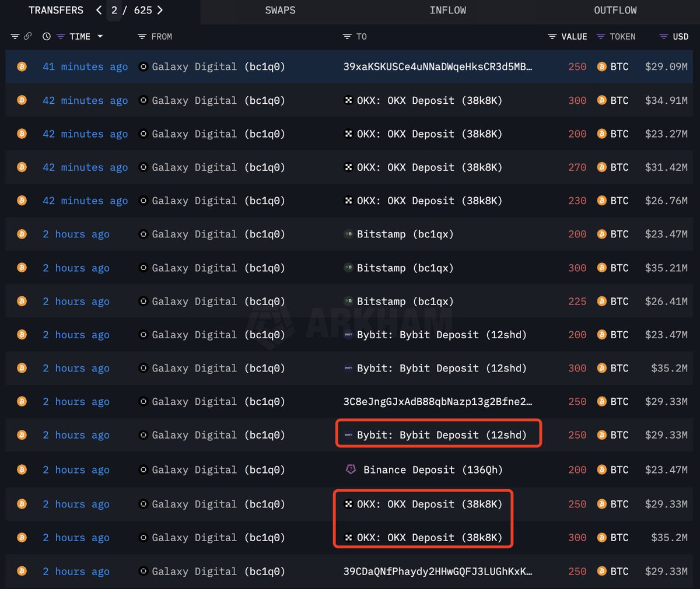700x589 pixels.
Task: Open the TO column filter icon
Action: pos(347,36)
